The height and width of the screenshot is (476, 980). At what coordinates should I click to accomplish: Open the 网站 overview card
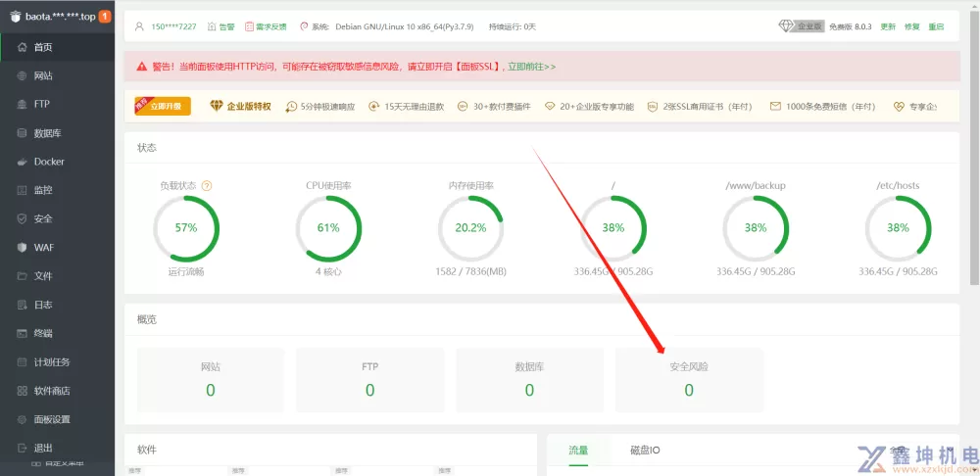click(211, 380)
